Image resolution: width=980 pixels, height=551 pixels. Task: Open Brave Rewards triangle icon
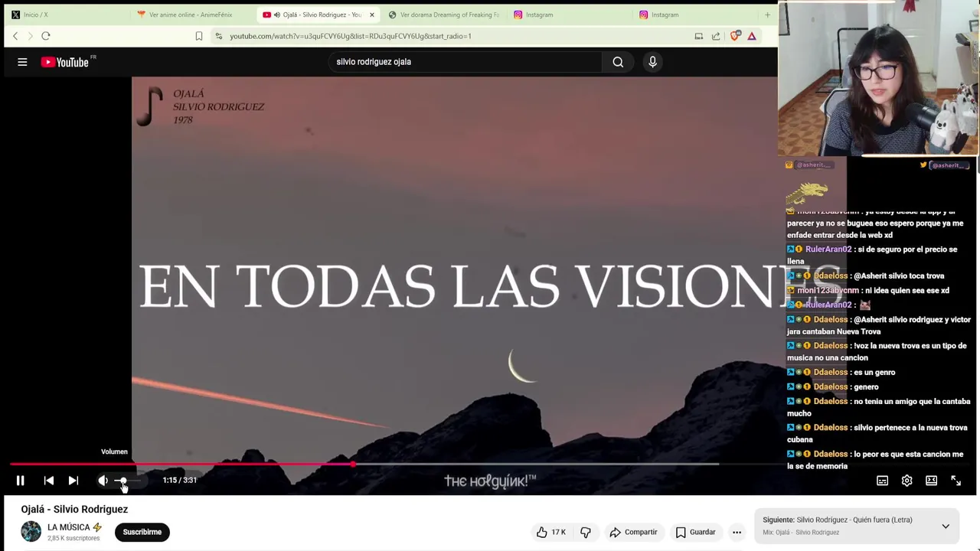[x=752, y=36]
